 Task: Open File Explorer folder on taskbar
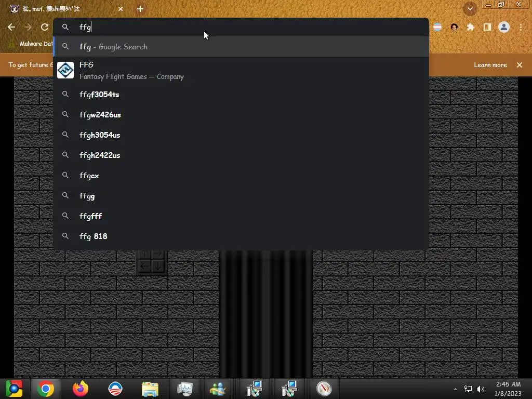150,389
